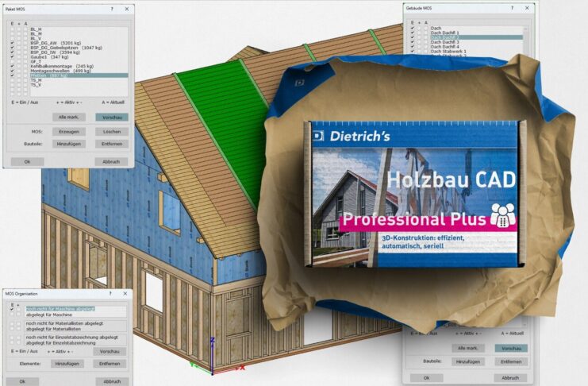The height and width of the screenshot is (386, 588).
Task: Confirm Paket MOS with Ok
Action: [x=27, y=162]
